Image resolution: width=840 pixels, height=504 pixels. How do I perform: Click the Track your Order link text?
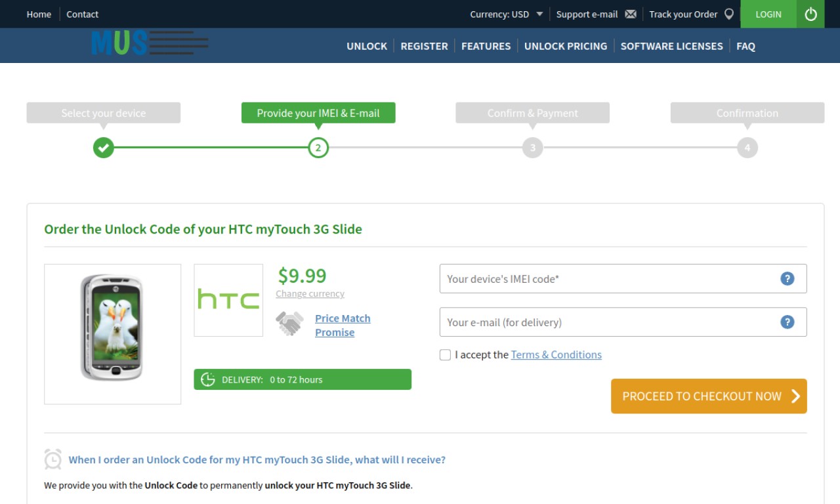683,14
